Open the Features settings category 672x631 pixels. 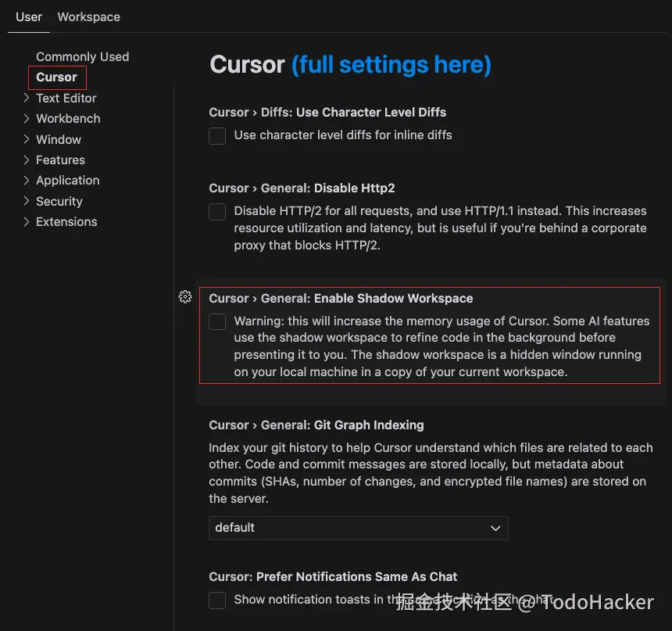(x=60, y=160)
